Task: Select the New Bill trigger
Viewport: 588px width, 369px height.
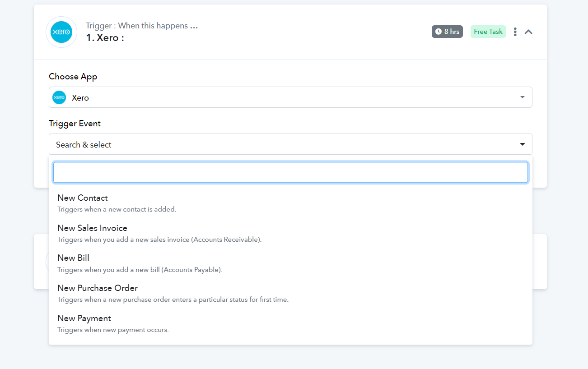Action: coord(290,263)
